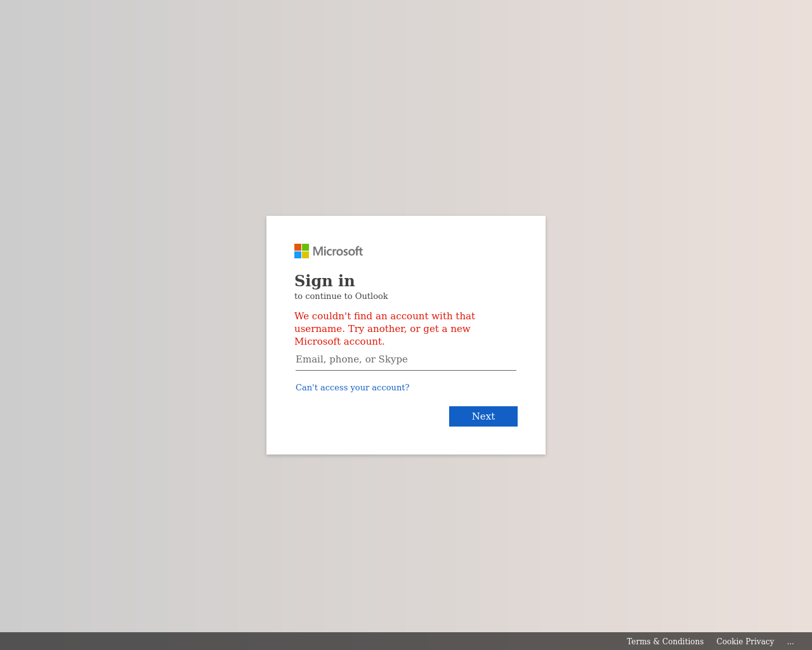Select the Sign in heading text
Screen dimensions: 812x650
[x=325, y=281]
